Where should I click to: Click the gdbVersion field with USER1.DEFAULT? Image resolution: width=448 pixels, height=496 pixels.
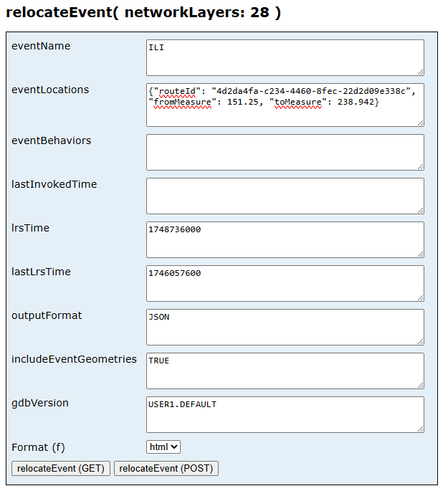tap(285, 414)
